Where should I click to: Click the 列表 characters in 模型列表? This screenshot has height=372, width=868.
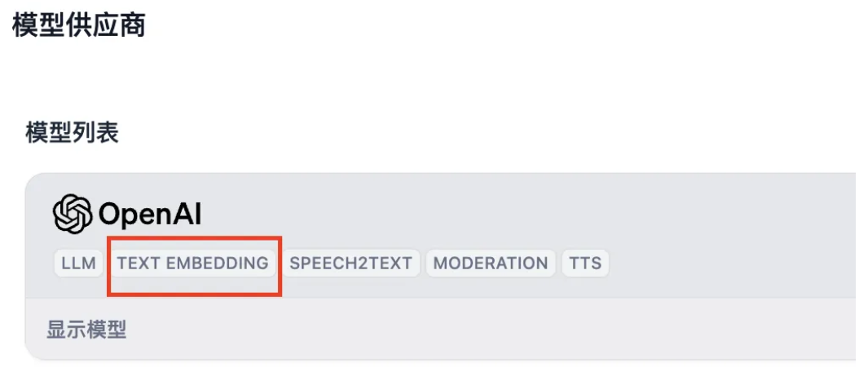[x=96, y=133]
